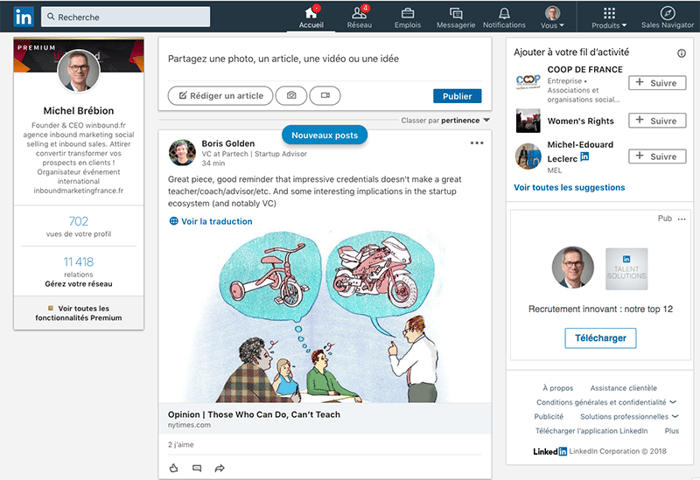Share the post with the arrow icon
Viewport: 700px width, 480px height.
(x=220, y=468)
